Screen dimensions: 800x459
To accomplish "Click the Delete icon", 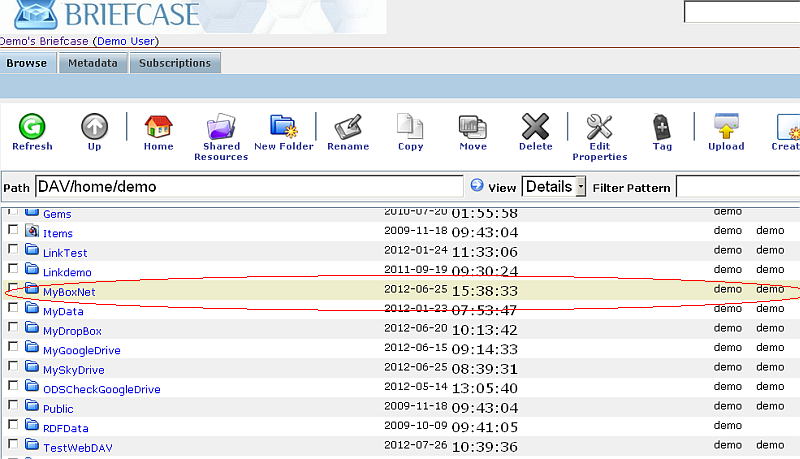I will click(x=535, y=127).
